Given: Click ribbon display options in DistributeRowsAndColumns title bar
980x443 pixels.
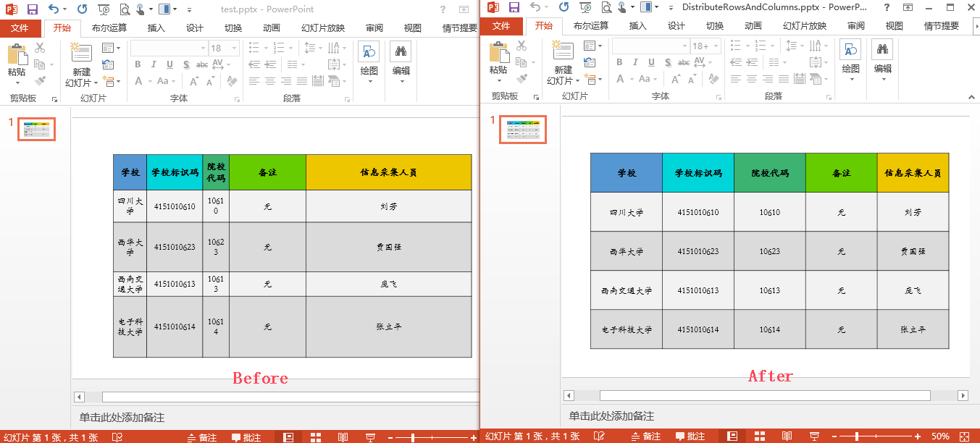Looking at the screenshot, I should tap(907, 7).
